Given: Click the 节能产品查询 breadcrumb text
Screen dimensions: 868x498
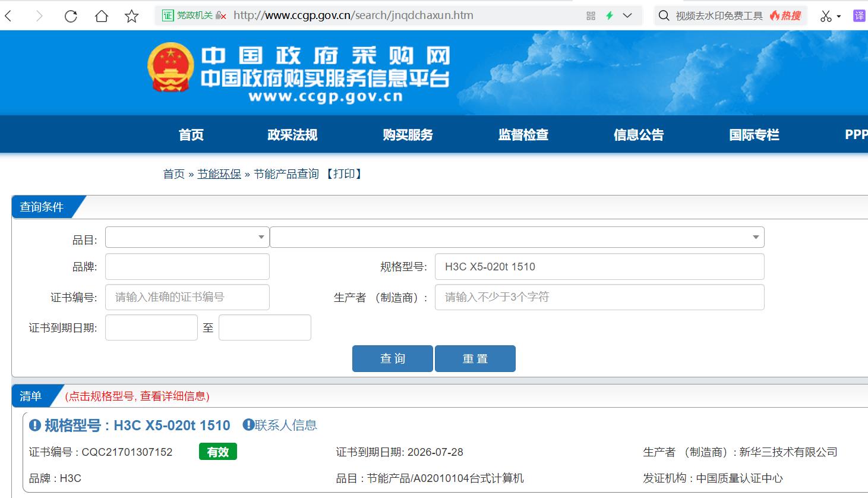Looking at the screenshot, I should [286, 174].
